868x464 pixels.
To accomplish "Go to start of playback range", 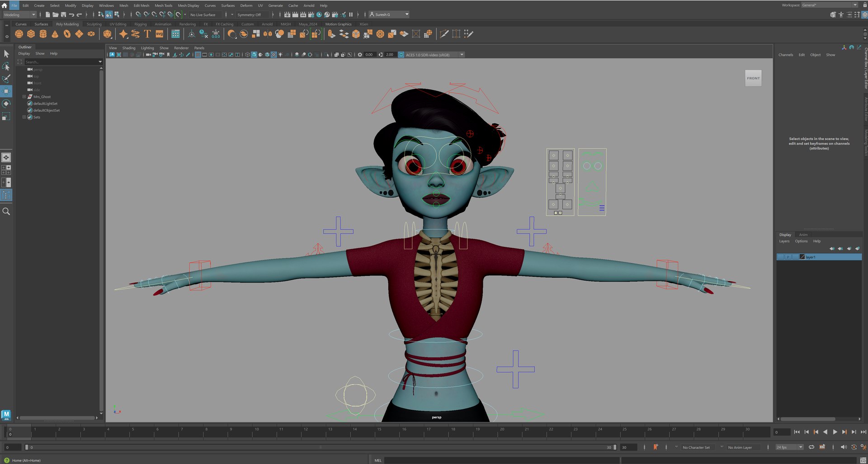I will [x=797, y=432].
